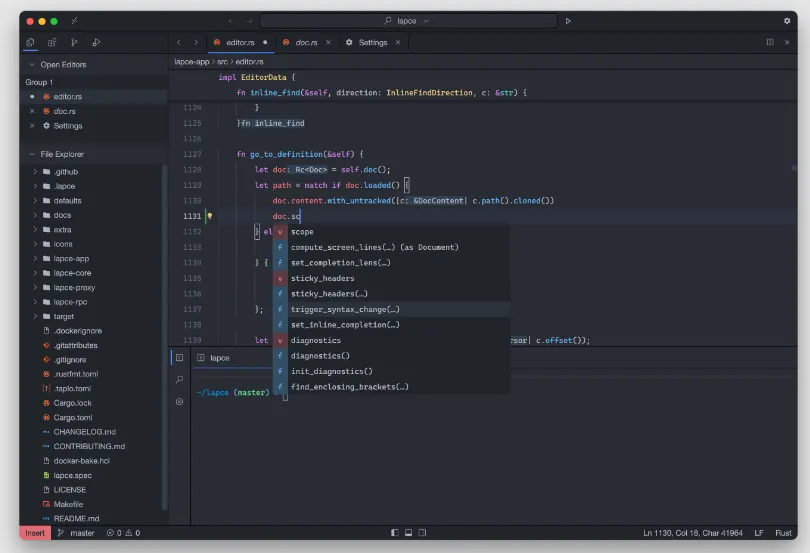Open the File Explorer panel icon

30,42
